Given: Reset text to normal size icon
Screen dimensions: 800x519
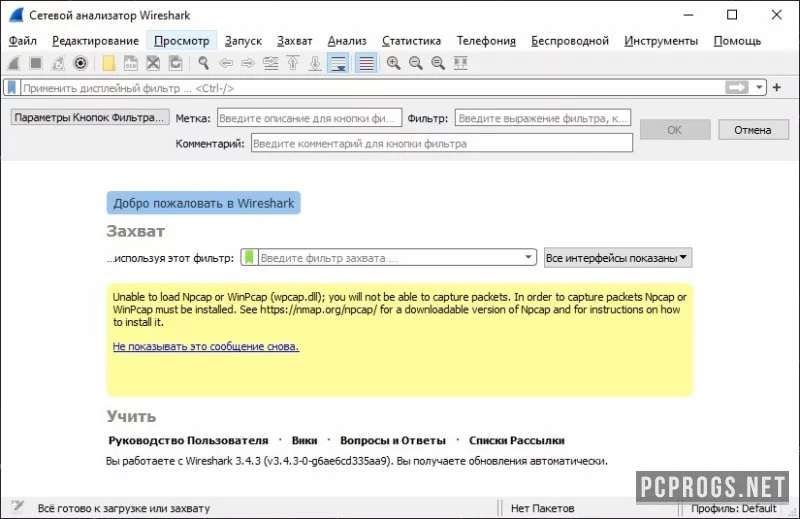Looking at the screenshot, I should pyautogui.click(x=438, y=63).
